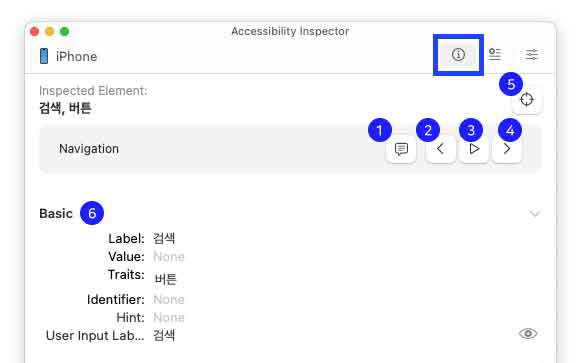Click the Label value 검색
Screen dimensions: 580x363
pyautogui.click(x=164, y=238)
